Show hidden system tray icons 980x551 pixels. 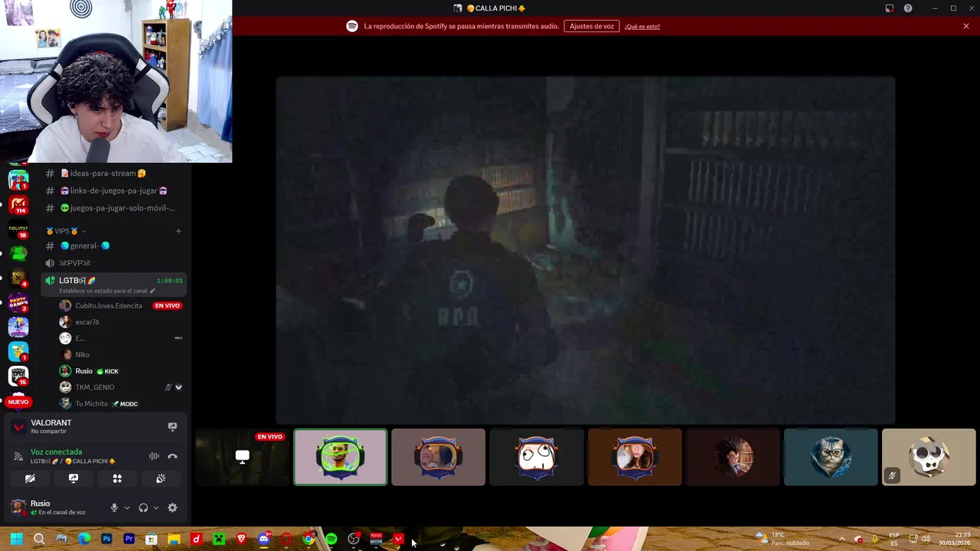pos(841,539)
